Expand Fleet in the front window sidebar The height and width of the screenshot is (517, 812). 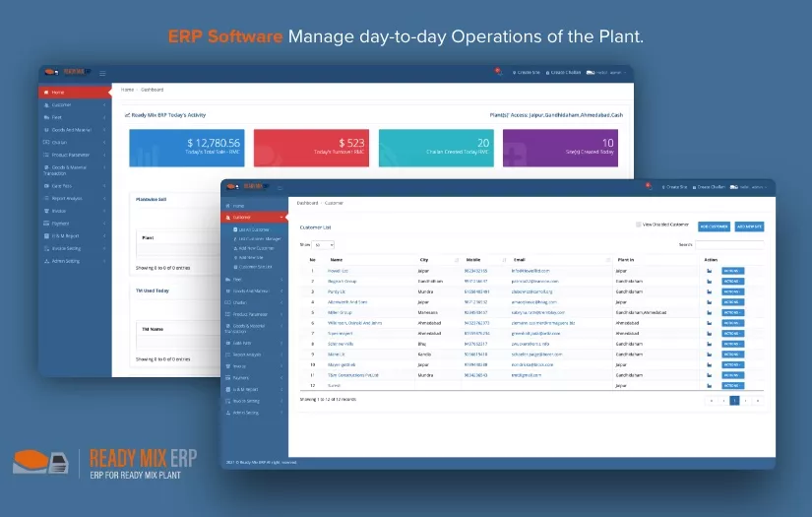pyautogui.click(x=254, y=280)
